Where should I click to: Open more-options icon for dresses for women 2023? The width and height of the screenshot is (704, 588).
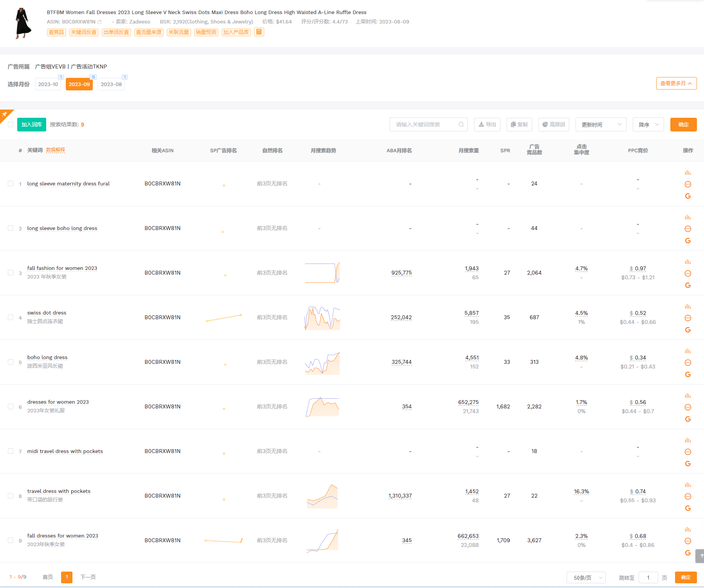[x=688, y=407]
